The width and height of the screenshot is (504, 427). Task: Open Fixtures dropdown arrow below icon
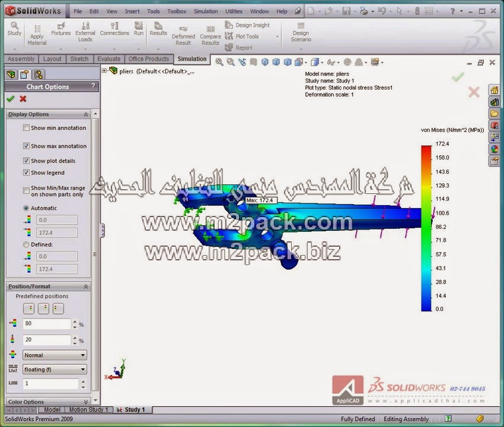coord(60,49)
